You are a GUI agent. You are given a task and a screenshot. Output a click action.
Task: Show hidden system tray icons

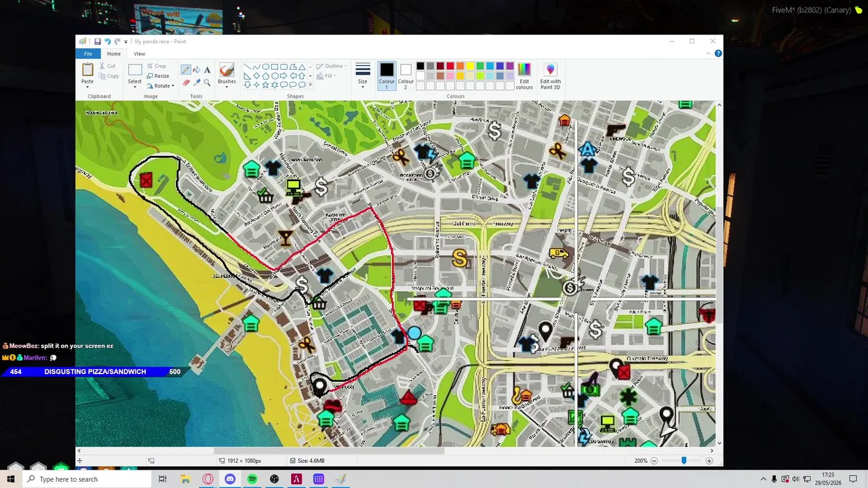(x=763, y=479)
